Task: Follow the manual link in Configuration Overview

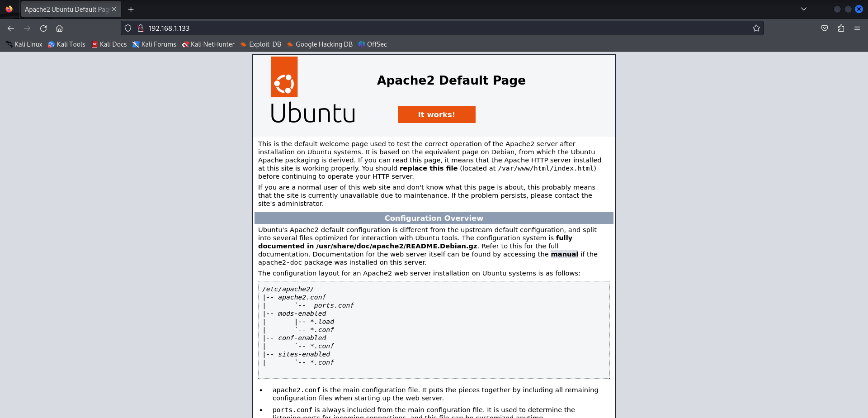Action: 564,254
